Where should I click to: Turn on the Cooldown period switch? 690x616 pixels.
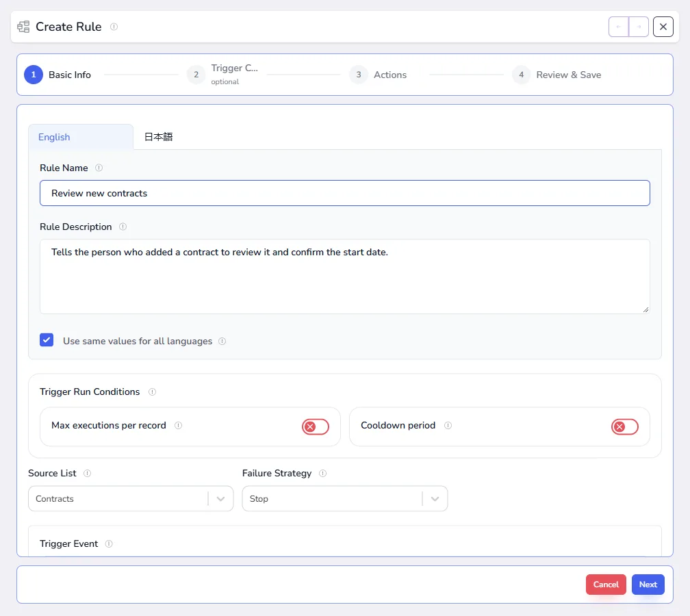(624, 426)
